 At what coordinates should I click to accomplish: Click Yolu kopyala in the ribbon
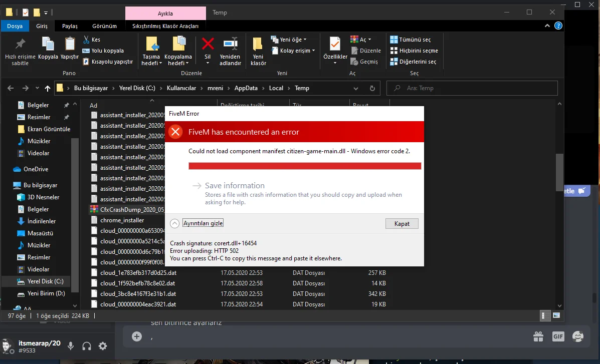coord(103,51)
